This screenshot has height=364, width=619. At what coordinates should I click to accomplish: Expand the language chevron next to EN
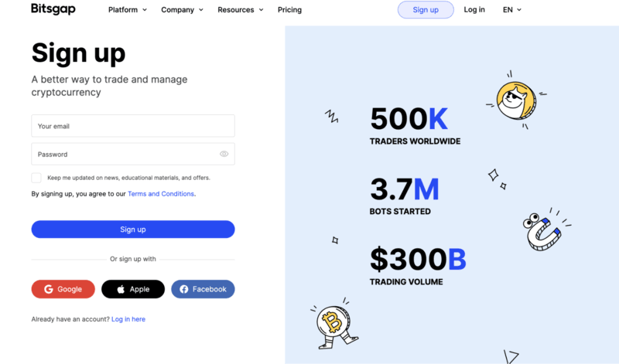[519, 10]
